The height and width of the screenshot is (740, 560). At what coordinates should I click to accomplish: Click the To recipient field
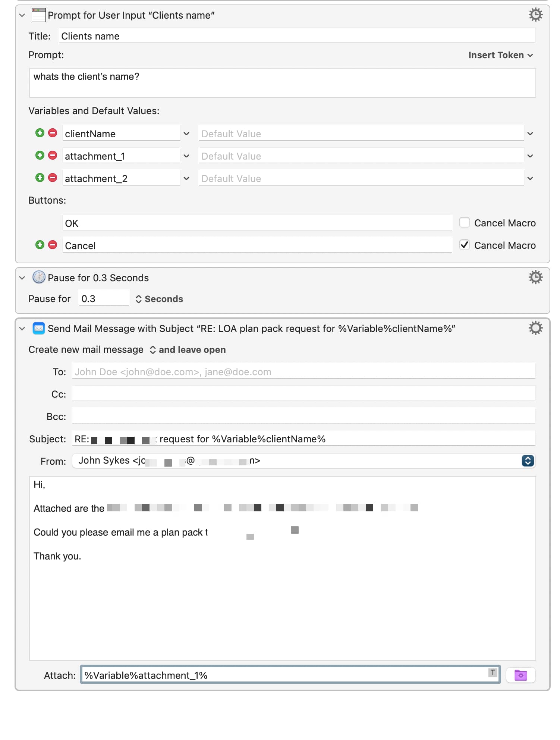pyautogui.click(x=303, y=371)
